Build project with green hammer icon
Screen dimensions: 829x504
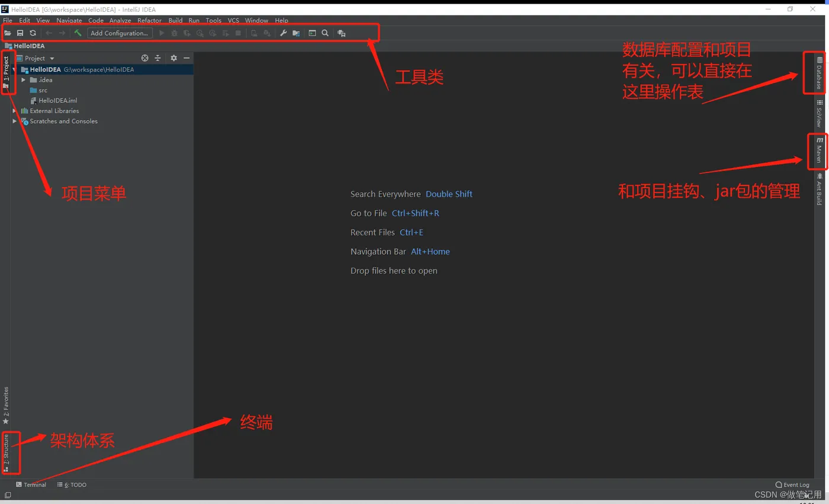(x=78, y=33)
